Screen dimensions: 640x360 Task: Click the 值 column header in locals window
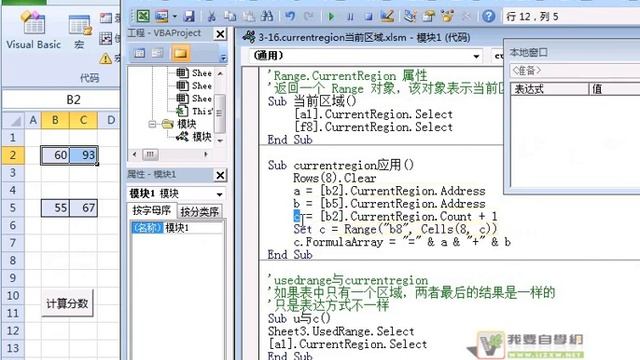click(x=614, y=89)
